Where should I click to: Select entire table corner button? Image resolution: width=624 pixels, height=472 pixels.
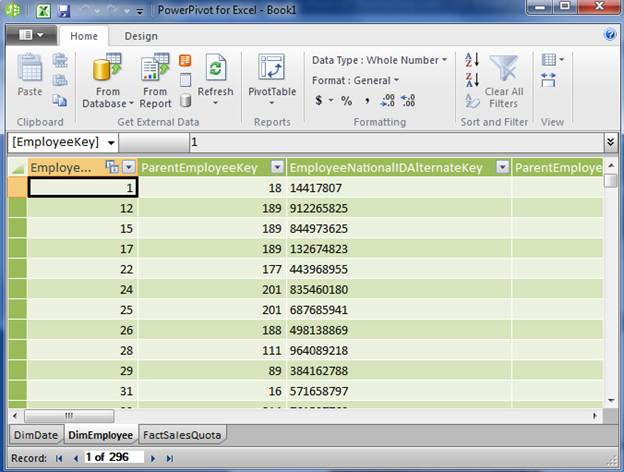[18, 168]
